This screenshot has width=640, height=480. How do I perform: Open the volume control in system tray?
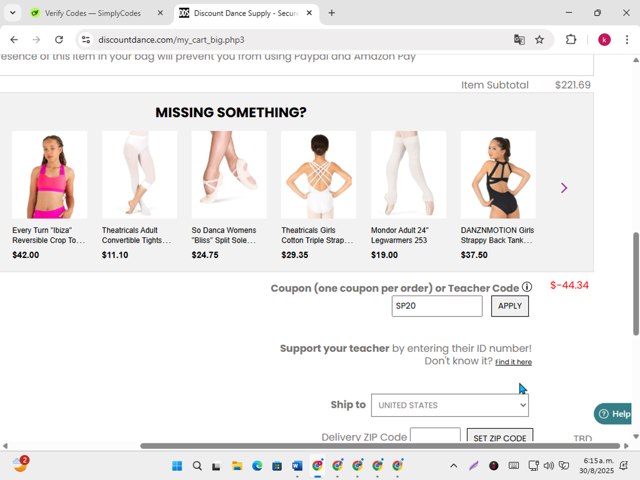pyautogui.click(x=549, y=466)
